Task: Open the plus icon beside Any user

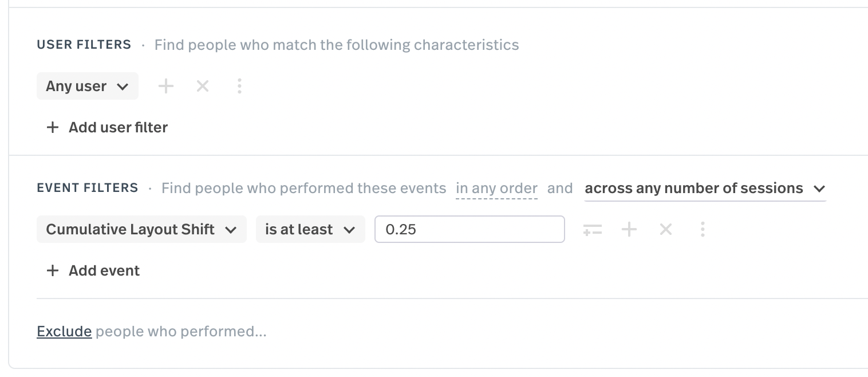Action: (x=165, y=86)
